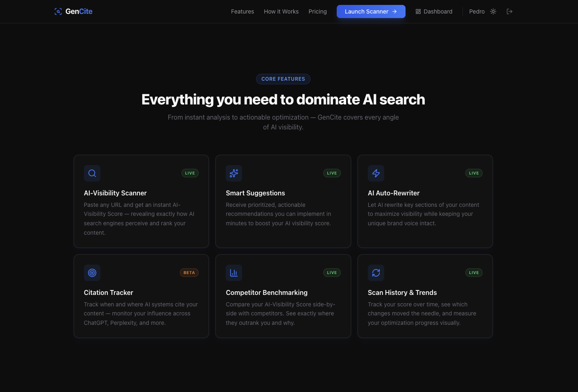Click the AI Auto-Rewriter lightning icon
The height and width of the screenshot is (392, 578).
[376, 173]
